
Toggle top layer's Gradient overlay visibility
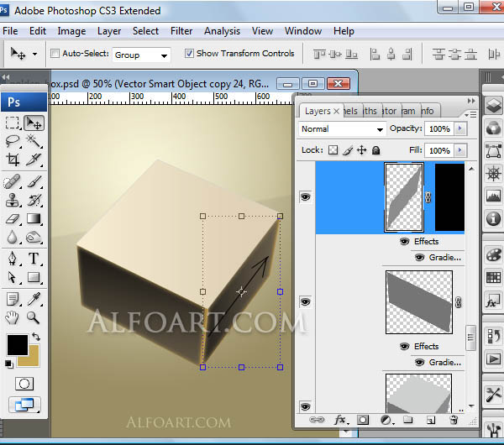419,258
